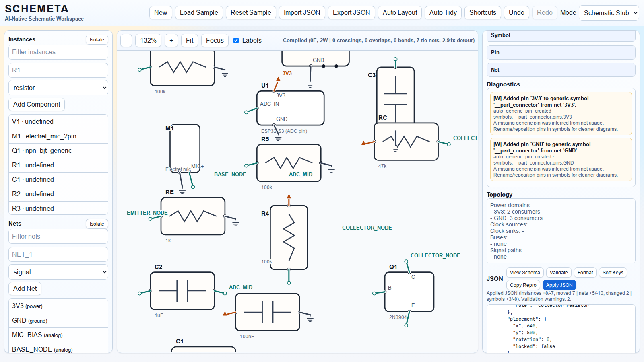Viewport: 644px width, 362px height.
Task: Select the C3 capacitor symbol
Action: (395, 95)
